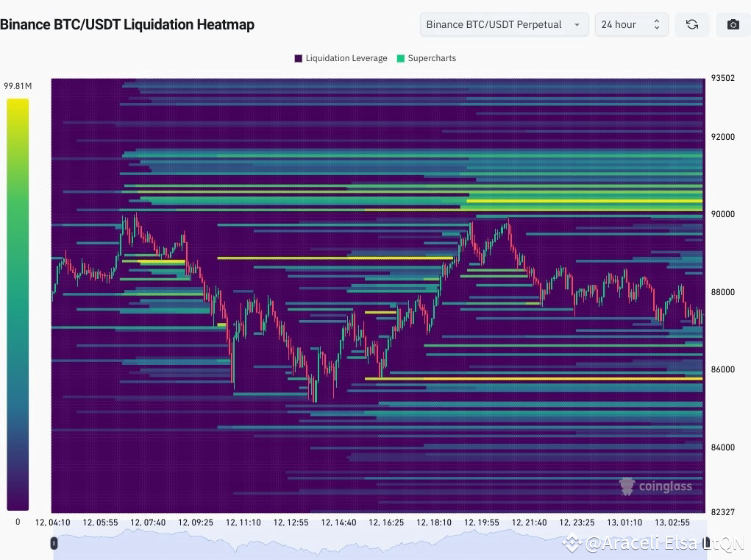The width and height of the screenshot is (751, 560).
Task: Open the Binance BTC/USDT Perpetual exchange dropdown
Action: (x=504, y=24)
